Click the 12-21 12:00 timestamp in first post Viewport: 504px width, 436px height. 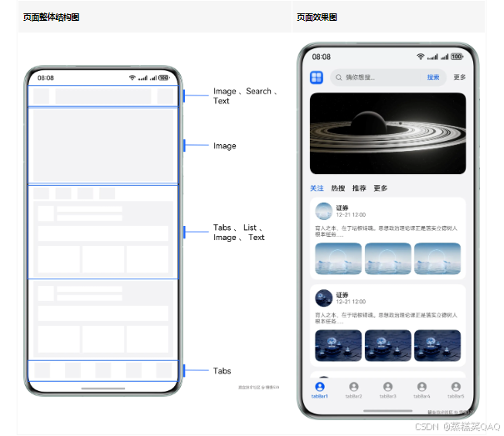(x=351, y=215)
